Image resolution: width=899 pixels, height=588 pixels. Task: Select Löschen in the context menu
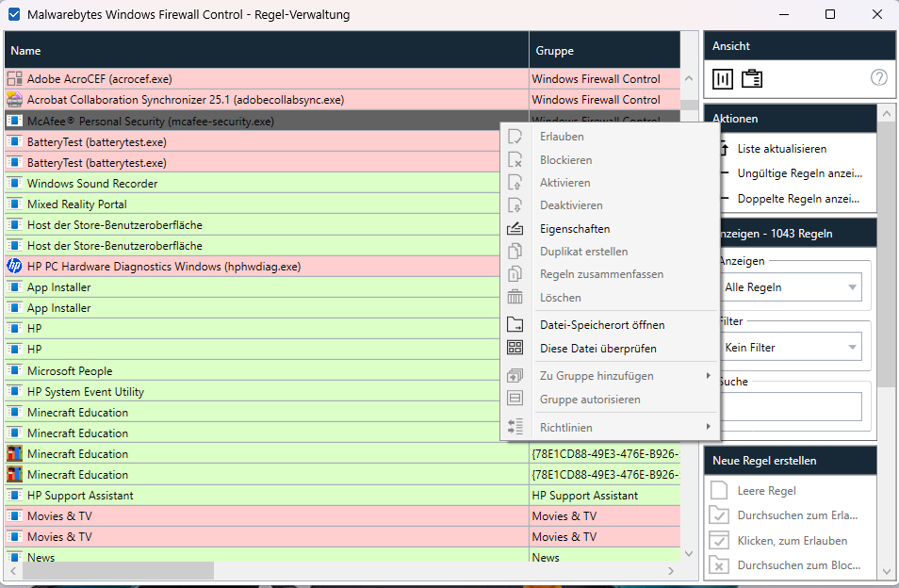tap(560, 298)
